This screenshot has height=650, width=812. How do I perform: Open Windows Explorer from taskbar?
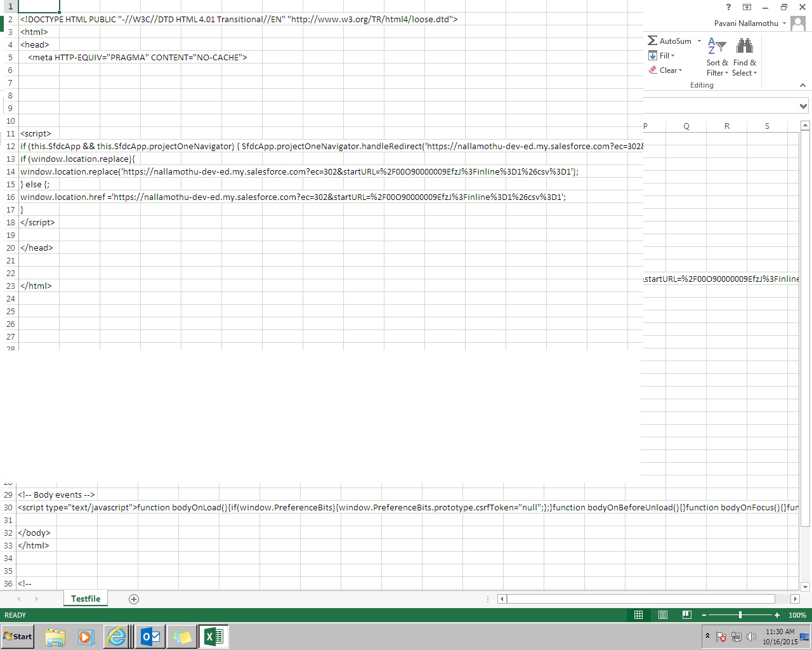coord(55,637)
